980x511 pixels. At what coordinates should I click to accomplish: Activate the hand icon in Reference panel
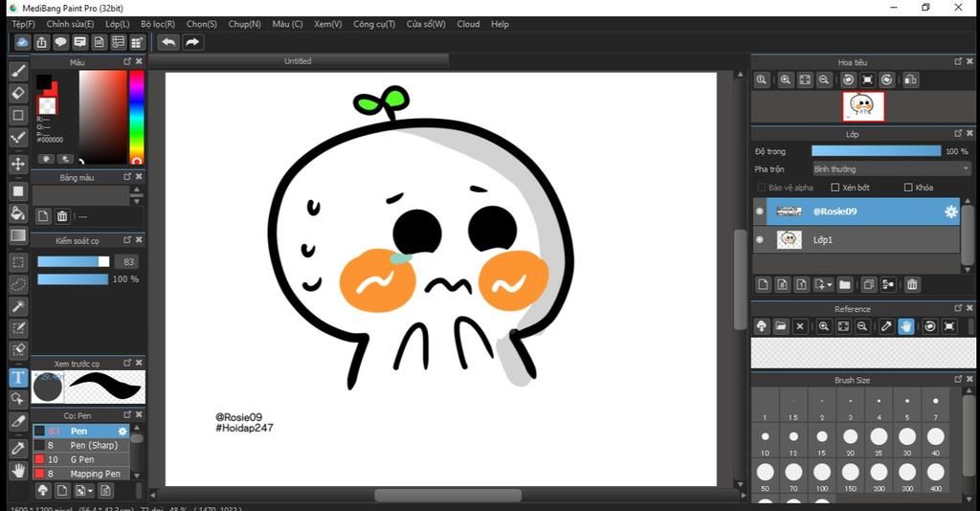tap(905, 326)
